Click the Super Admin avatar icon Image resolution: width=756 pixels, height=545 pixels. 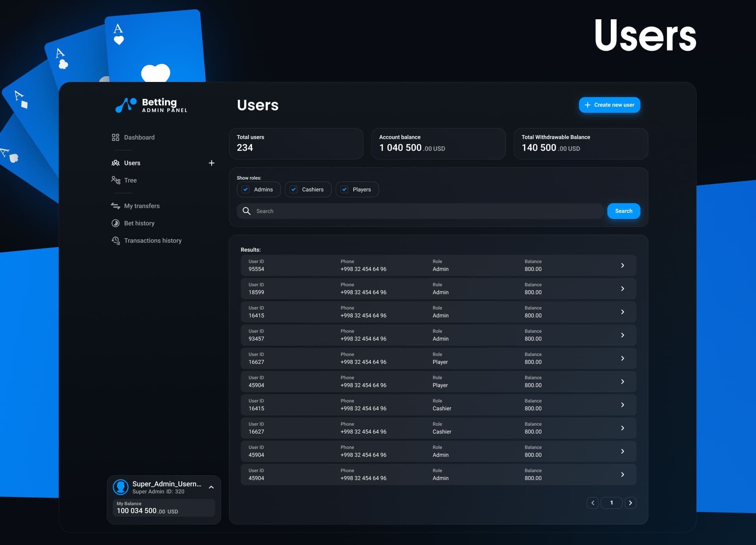[121, 487]
